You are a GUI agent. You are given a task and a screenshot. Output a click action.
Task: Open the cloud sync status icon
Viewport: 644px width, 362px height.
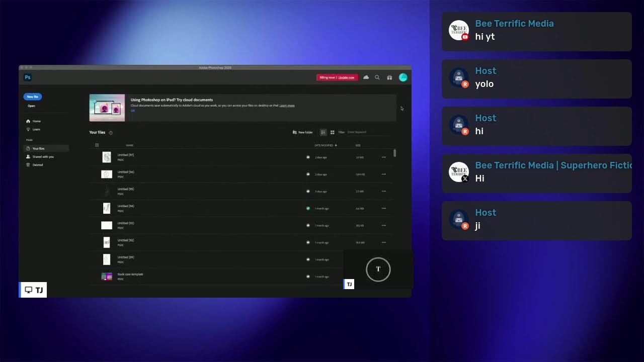pyautogui.click(x=366, y=77)
